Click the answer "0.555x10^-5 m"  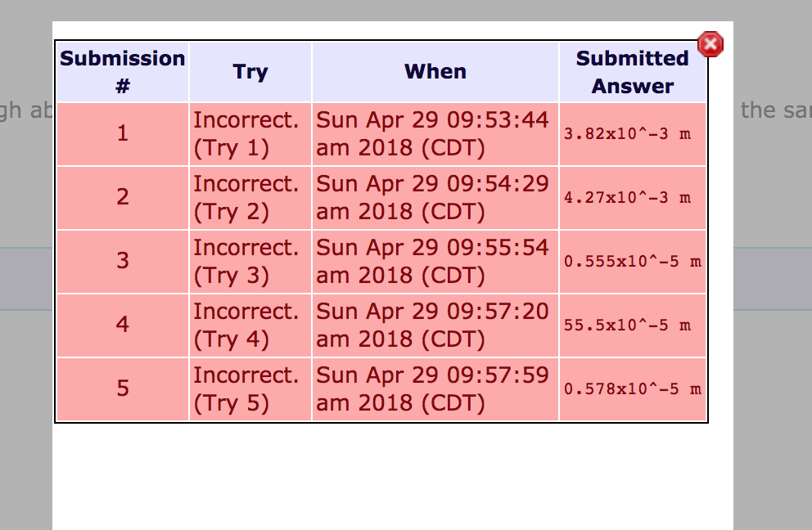coord(632,262)
